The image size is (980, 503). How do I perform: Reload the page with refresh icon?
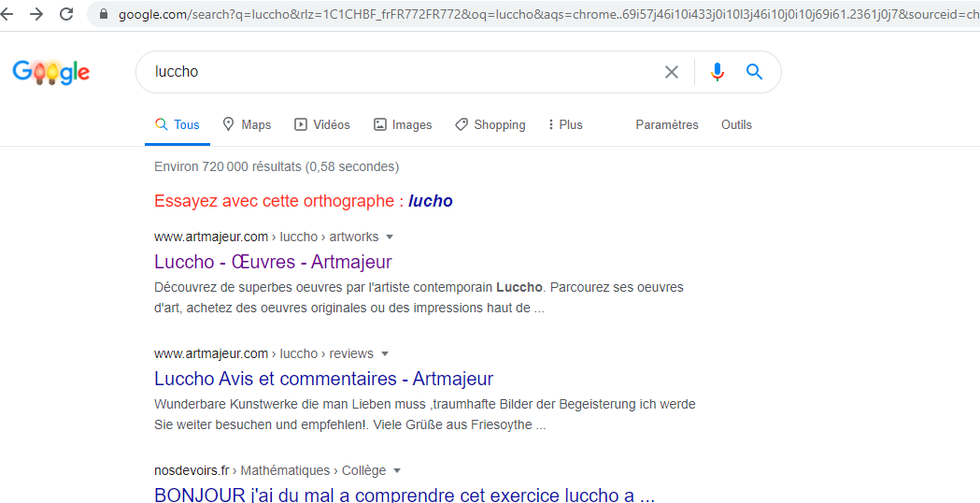click(x=66, y=14)
